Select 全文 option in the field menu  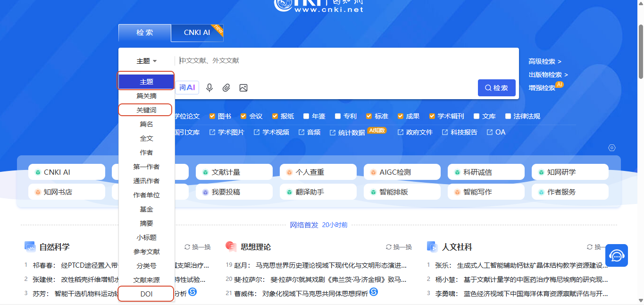tap(147, 138)
